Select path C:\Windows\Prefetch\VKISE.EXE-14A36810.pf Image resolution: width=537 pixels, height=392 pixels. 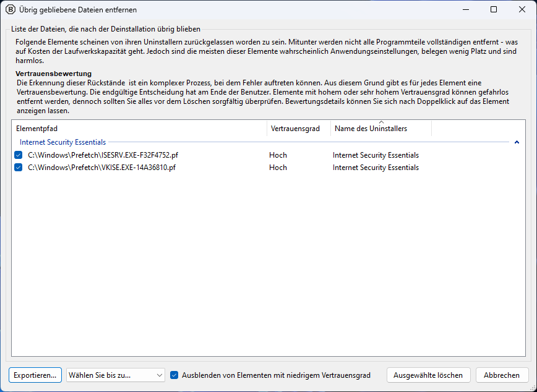[x=101, y=168]
